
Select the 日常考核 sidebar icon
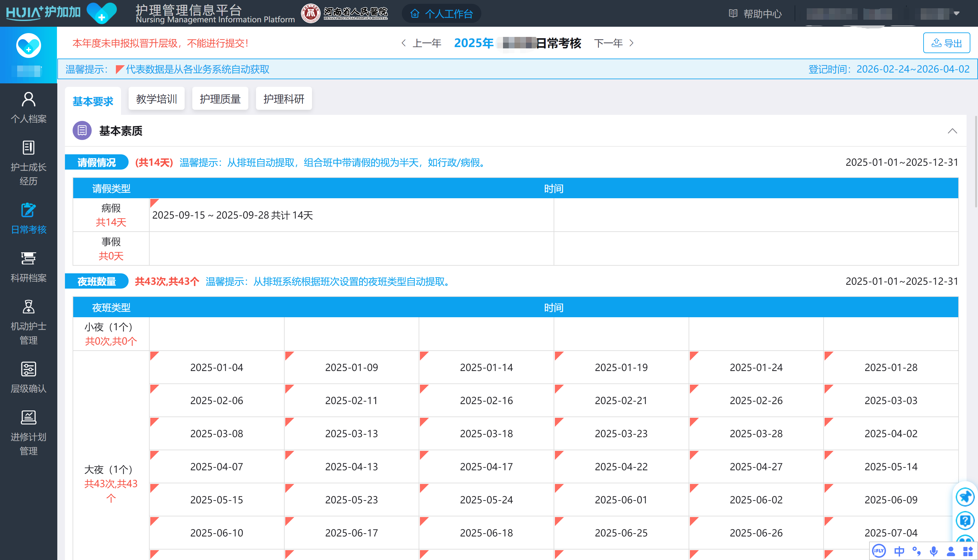(28, 218)
